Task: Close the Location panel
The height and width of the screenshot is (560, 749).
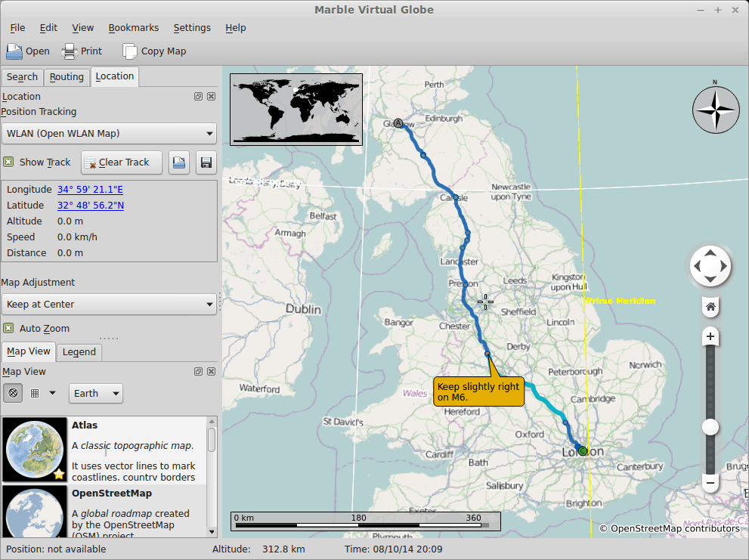Action: pyautogui.click(x=211, y=97)
